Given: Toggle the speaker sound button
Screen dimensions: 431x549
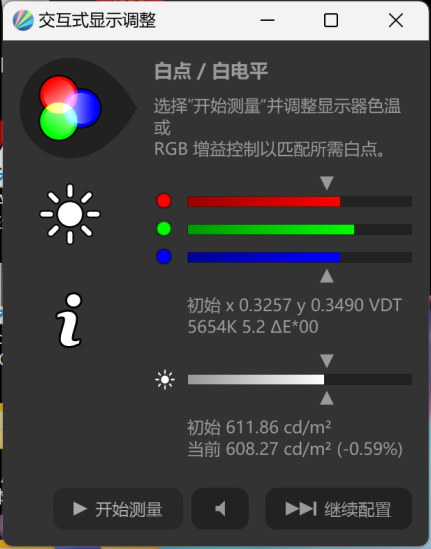Looking at the screenshot, I should (x=220, y=508).
